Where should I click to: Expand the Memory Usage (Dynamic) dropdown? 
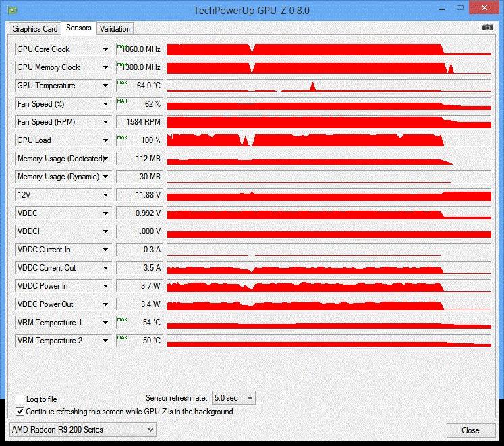[x=105, y=177]
